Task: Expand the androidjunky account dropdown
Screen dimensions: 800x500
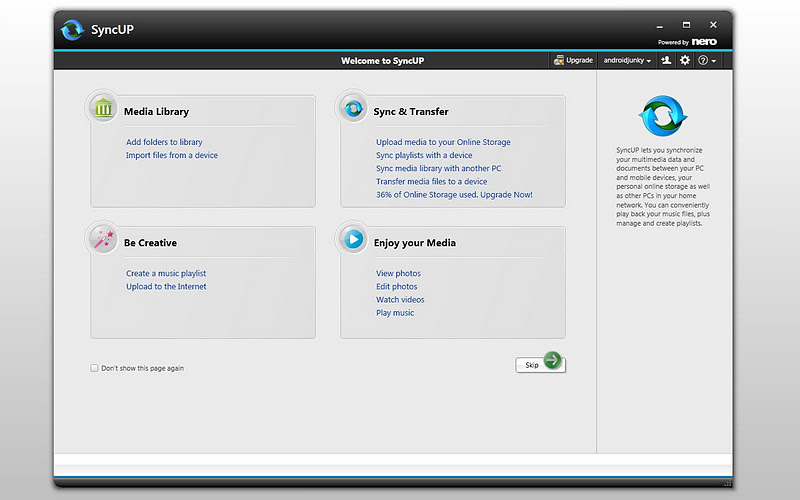Action: (628, 61)
